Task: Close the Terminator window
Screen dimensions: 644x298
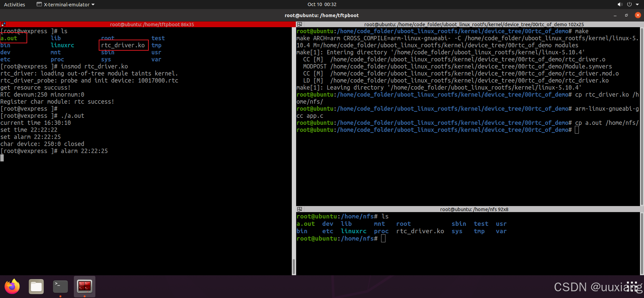Action: [638, 15]
